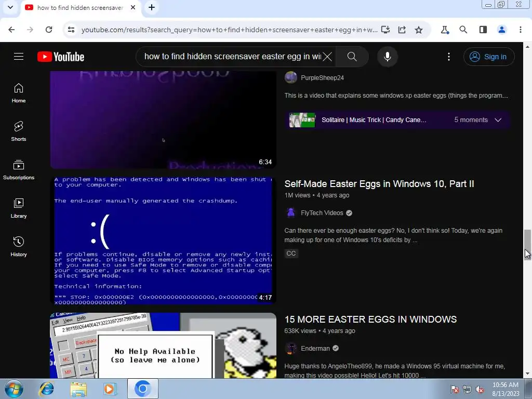Click the PurpleSheep24 video description text

click(396, 96)
